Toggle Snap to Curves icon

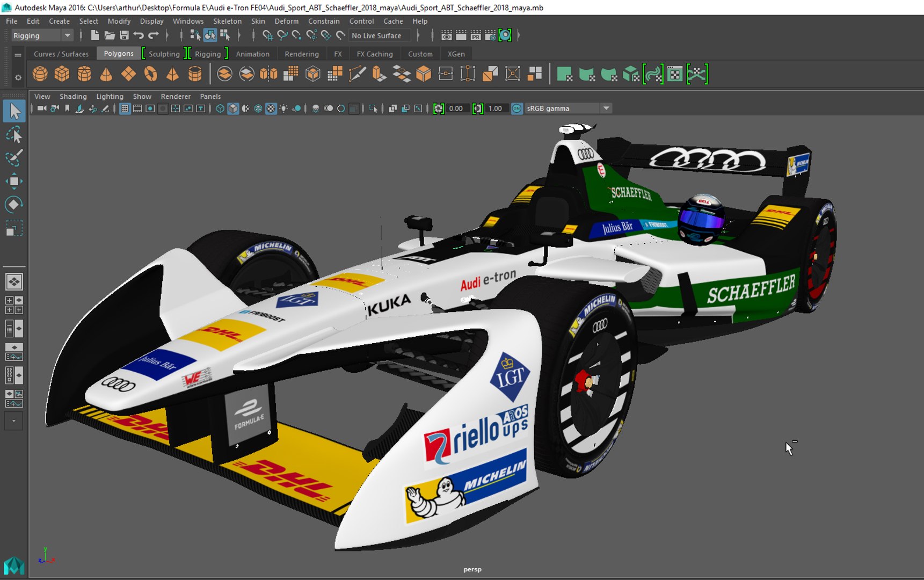click(282, 35)
